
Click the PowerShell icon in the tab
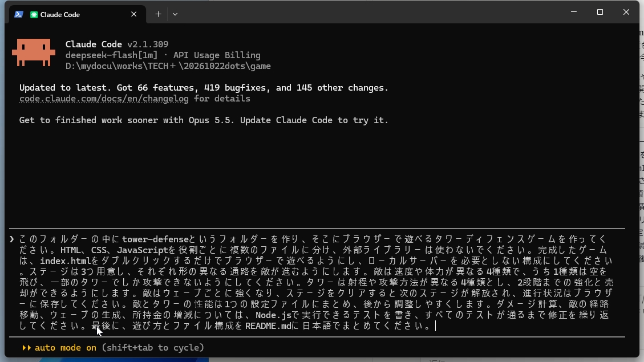(18, 14)
